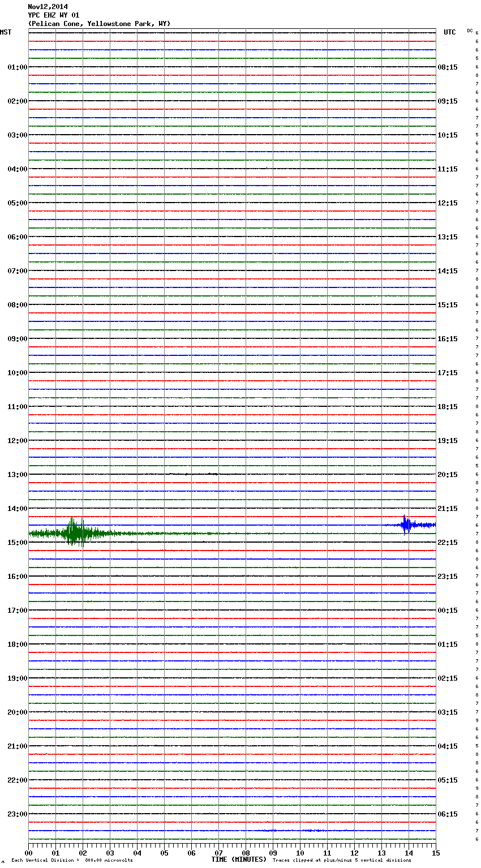Click the 04:15 UTC time label

[448, 746]
